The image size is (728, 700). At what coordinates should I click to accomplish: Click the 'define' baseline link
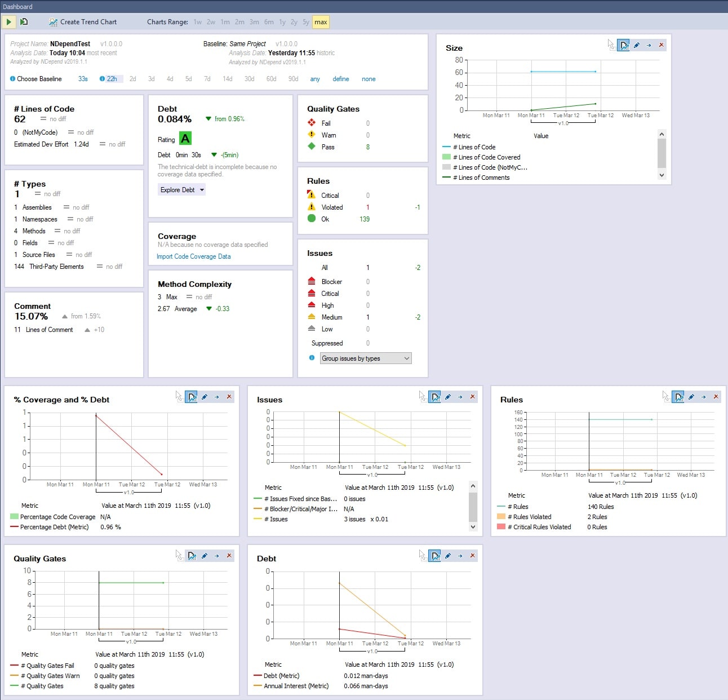point(341,79)
